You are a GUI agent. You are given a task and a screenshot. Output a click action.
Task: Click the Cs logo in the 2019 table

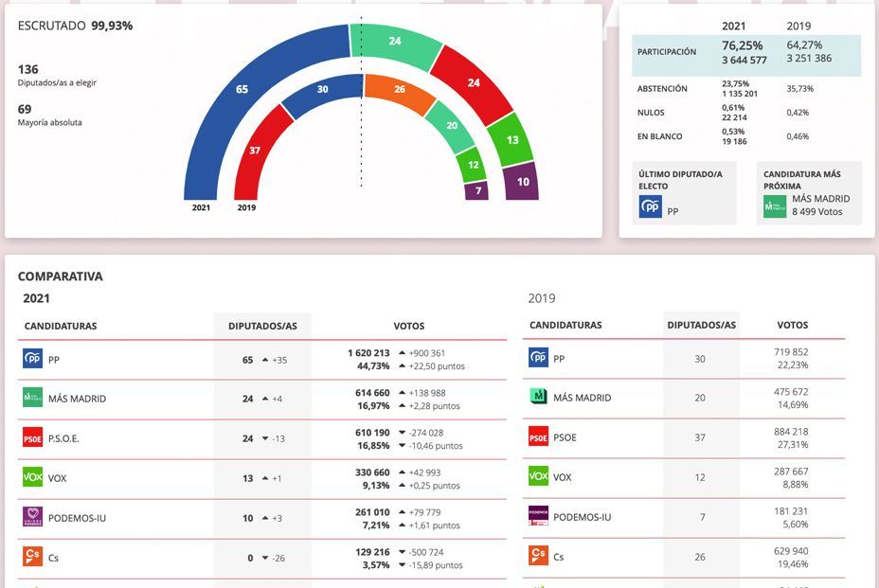[538, 556]
